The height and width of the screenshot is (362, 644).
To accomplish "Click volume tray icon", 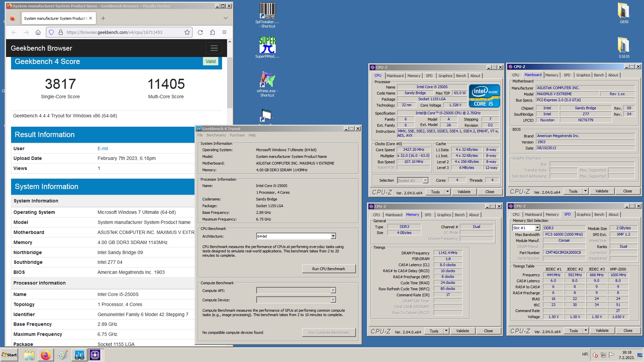I will click(595, 355).
